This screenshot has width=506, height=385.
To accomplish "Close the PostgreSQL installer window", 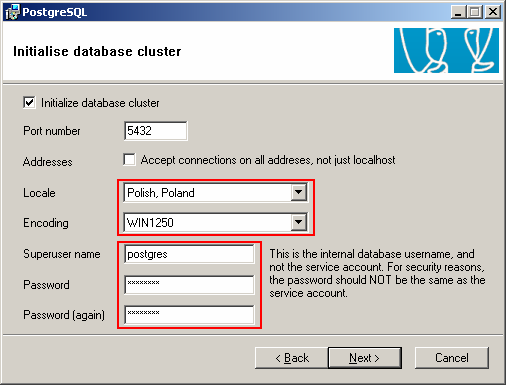I will point(492,12).
